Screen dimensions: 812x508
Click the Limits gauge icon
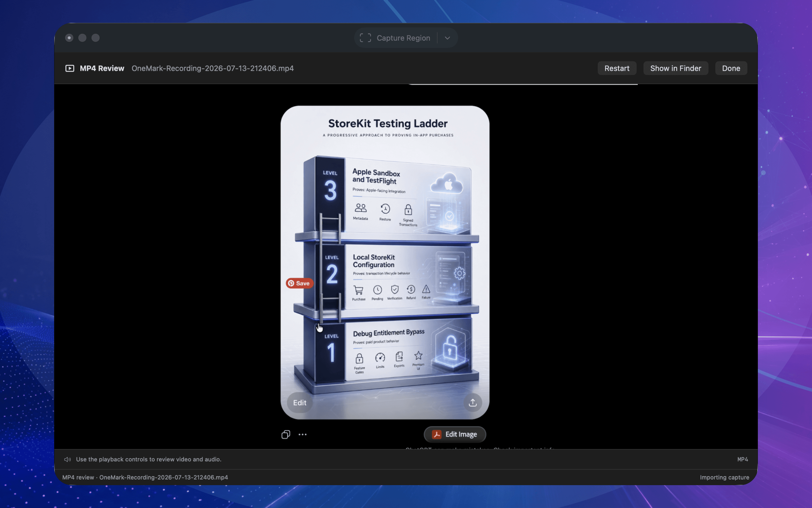(380, 357)
